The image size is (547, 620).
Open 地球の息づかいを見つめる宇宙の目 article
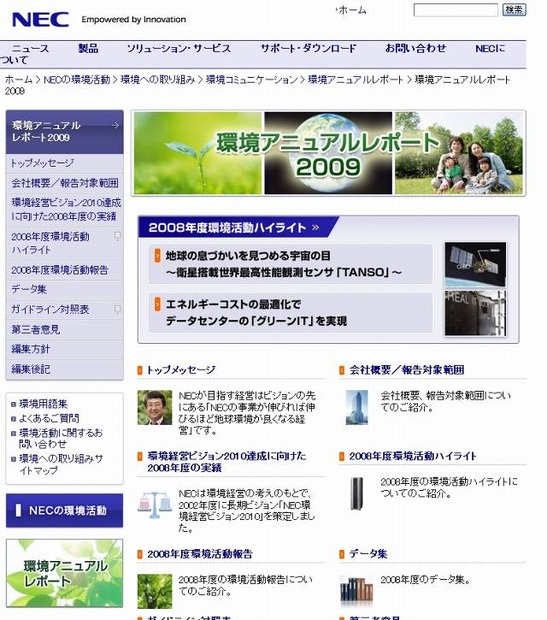290,264
